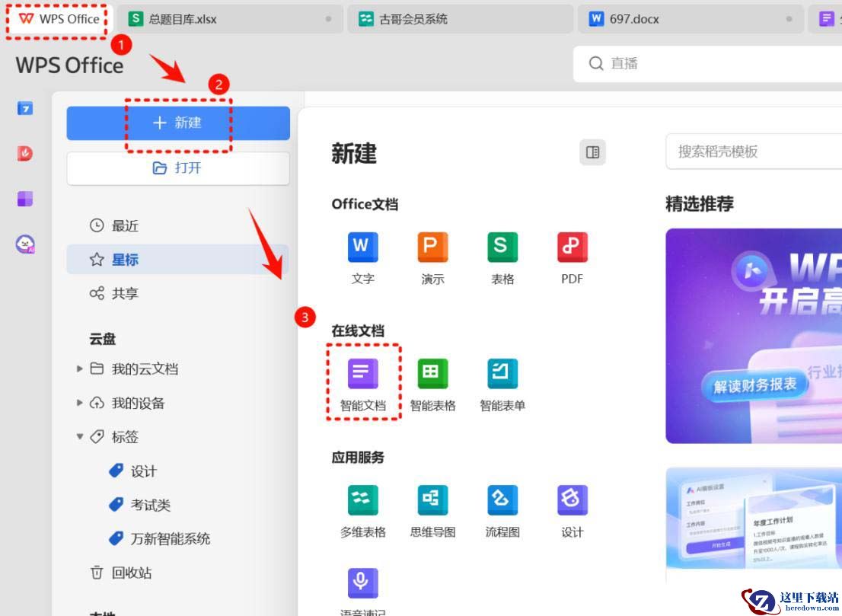Open the 最近 list
This screenshot has height=616, width=842.
coord(178,225)
